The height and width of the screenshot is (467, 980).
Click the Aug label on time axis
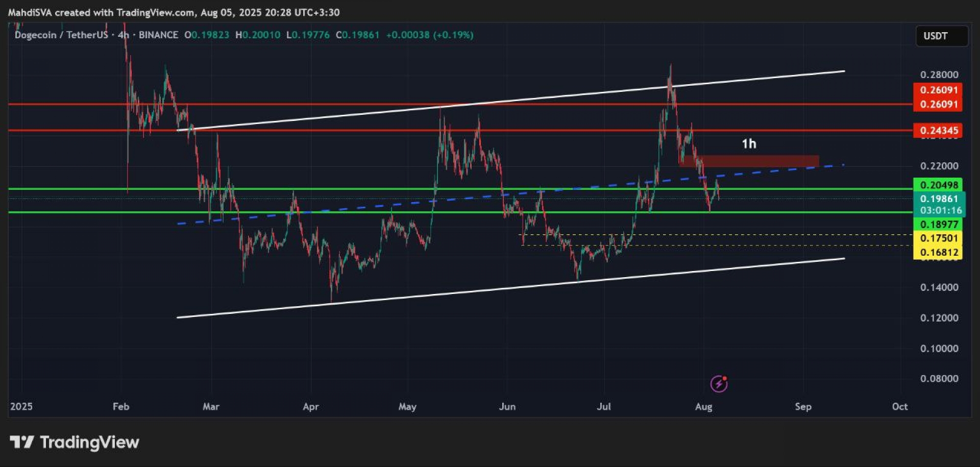703,407
